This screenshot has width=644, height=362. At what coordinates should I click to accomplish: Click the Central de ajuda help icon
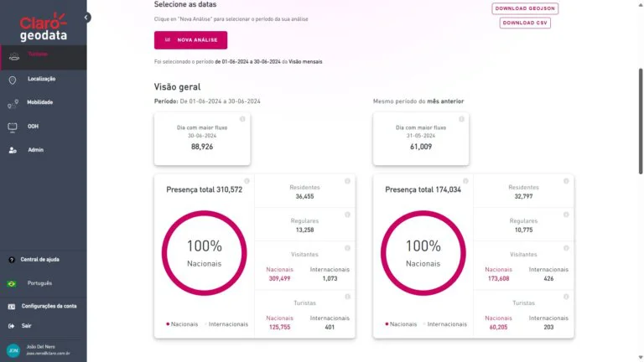(x=12, y=259)
